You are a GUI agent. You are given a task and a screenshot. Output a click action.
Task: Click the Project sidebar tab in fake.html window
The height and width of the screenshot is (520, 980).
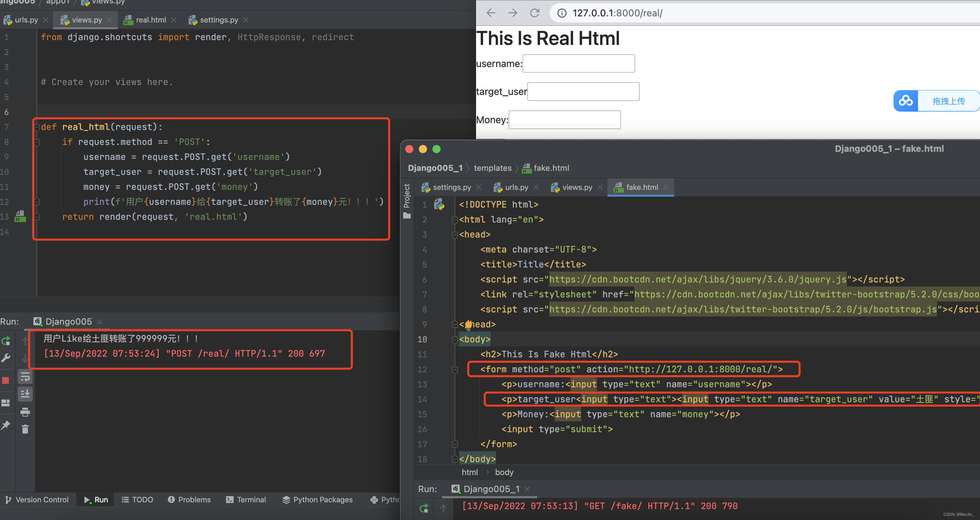pos(407,201)
